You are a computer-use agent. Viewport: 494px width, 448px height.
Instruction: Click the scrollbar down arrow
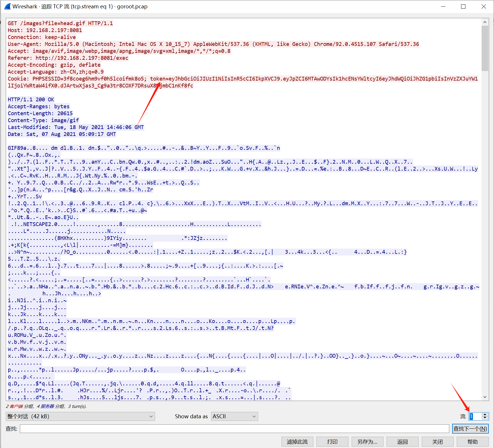coord(485,397)
